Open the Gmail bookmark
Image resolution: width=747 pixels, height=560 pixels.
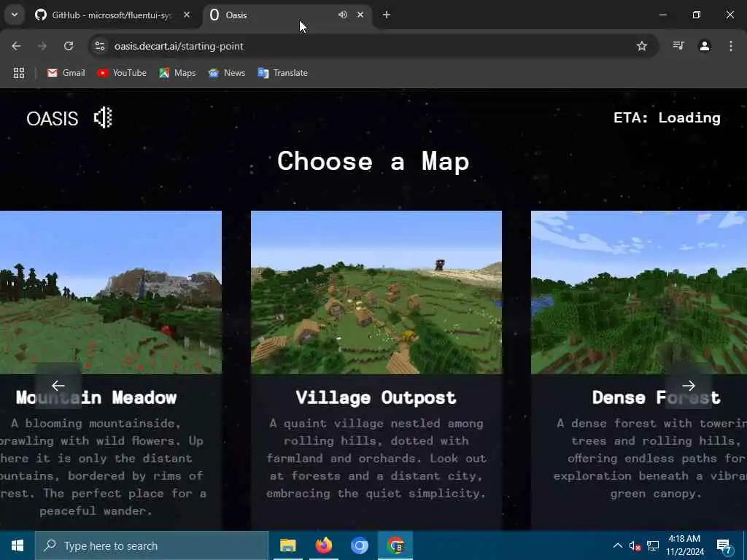click(66, 73)
